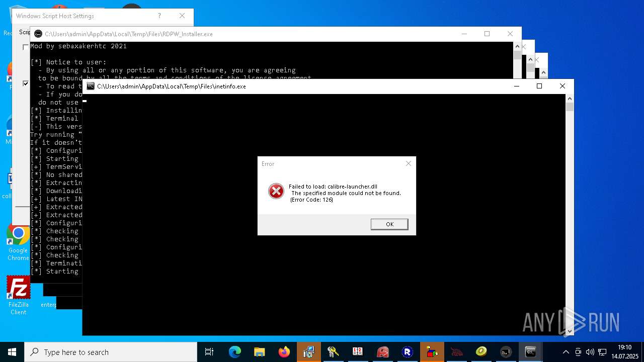Open network settings tray icon
644x362 pixels.
(602, 352)
